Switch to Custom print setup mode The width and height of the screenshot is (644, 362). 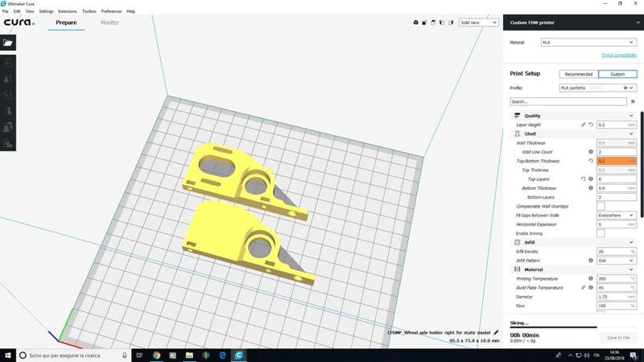[617, 74]
